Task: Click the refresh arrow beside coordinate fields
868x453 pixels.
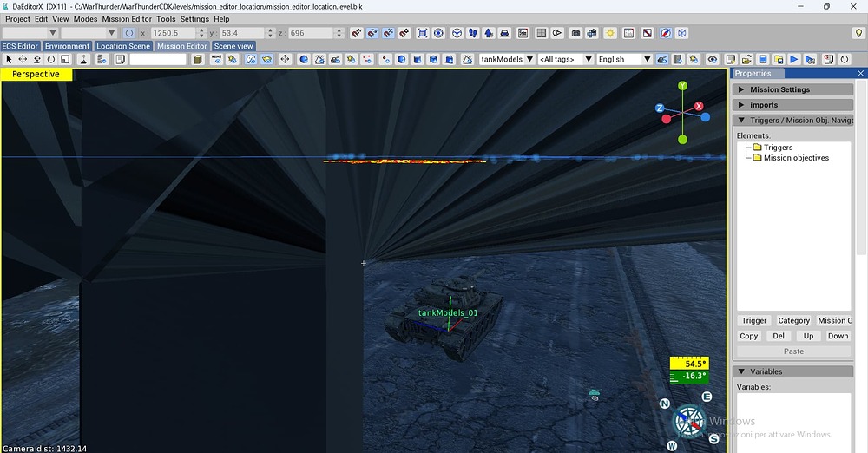Action: (x=129, y=33)
